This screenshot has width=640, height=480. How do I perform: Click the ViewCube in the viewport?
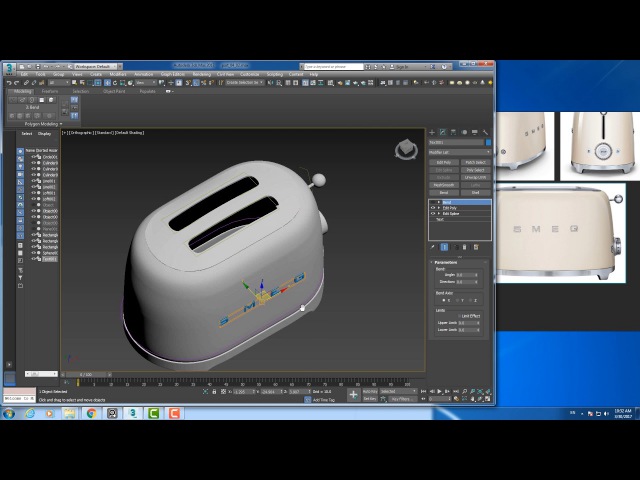point(406,149)
